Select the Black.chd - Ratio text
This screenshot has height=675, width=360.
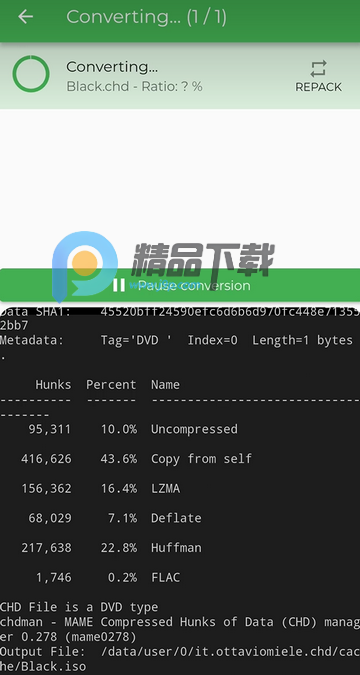pyautogui.click(x=134, y=87)
